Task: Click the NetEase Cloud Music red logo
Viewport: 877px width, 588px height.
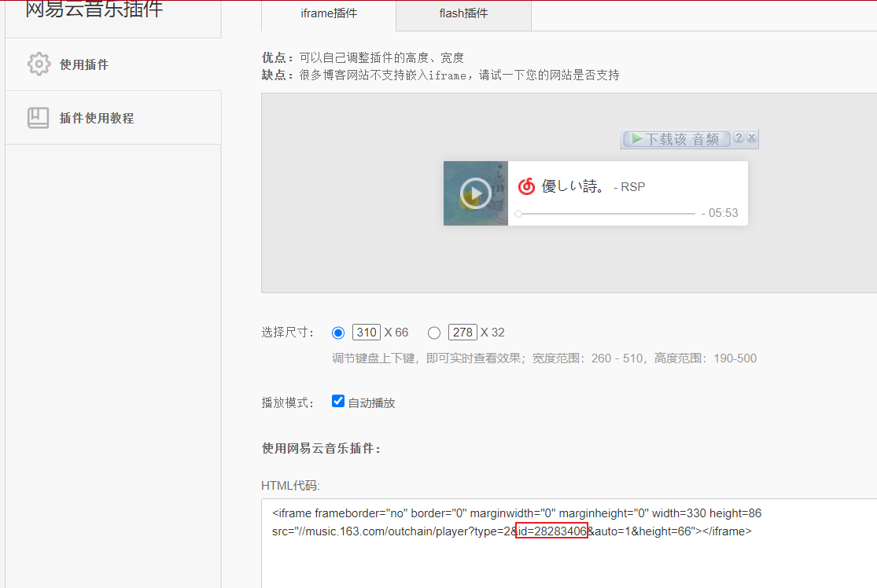Action: coord(526,186)
